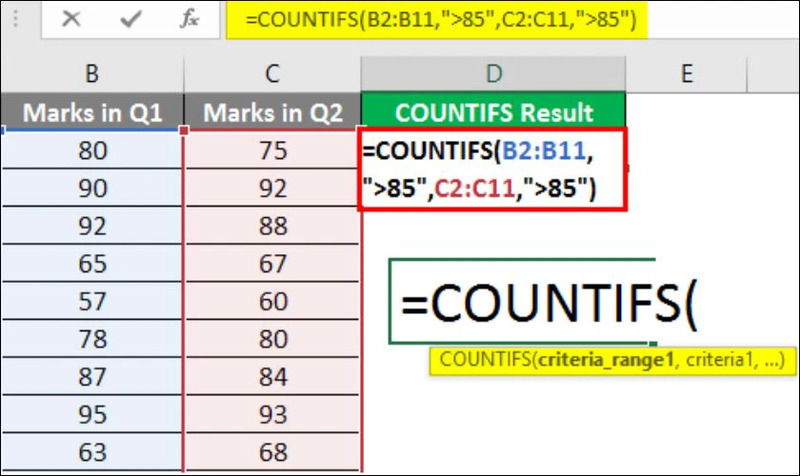Select Q1 marks cell with value 90
The image size is (800, 476).
(92, 188)
